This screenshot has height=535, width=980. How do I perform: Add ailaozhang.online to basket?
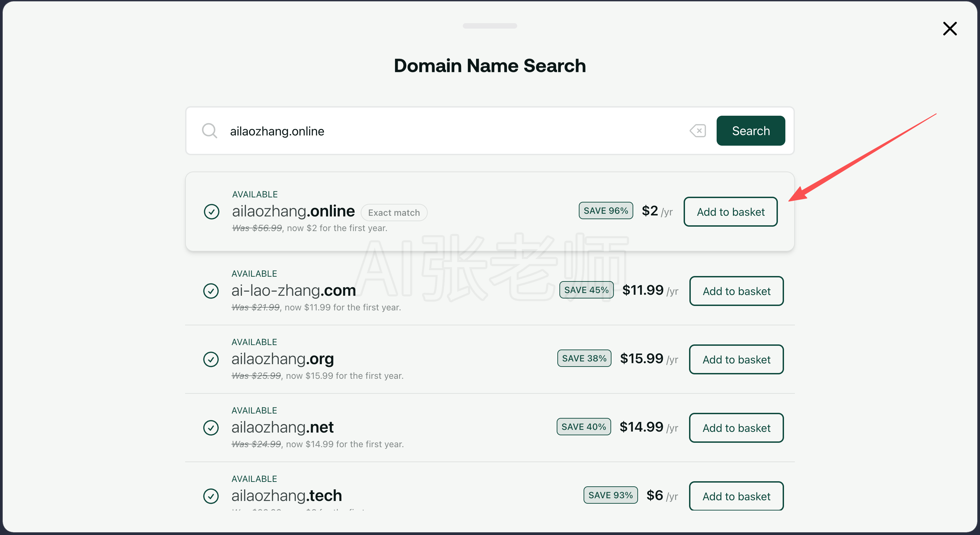731,212
